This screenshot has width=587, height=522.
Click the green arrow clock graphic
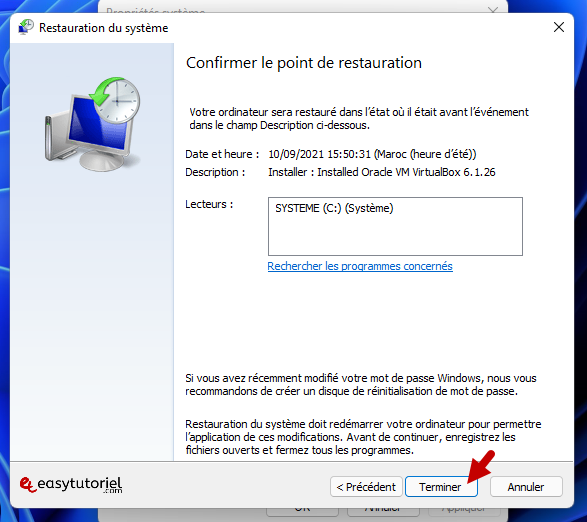pos(115,99)
